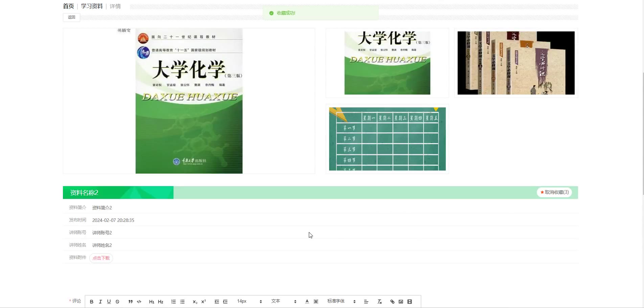Click the 详情 breadcrumb label

[x=115, y=6]
